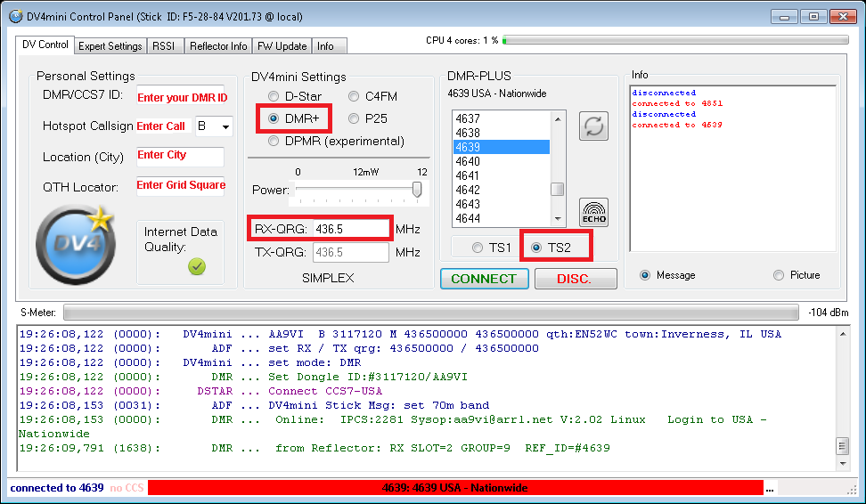Click "connected to 4851" info line
The height and width of the screenshot is (504, 866).
click(x=677, y=103)
